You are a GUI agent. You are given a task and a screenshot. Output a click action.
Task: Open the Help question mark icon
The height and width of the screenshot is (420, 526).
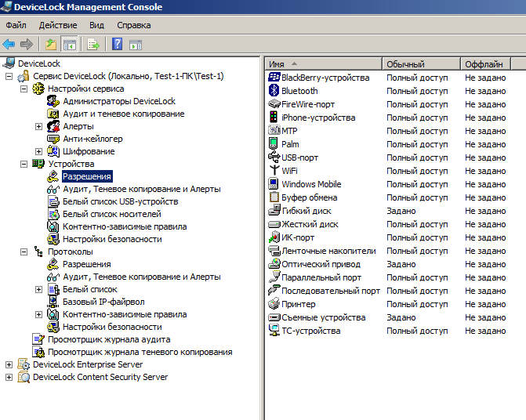pos(117,44)
